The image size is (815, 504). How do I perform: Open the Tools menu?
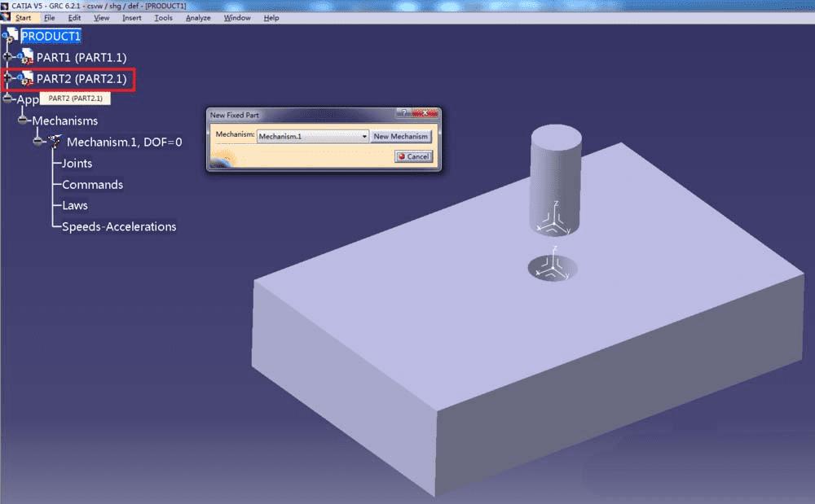163,18
